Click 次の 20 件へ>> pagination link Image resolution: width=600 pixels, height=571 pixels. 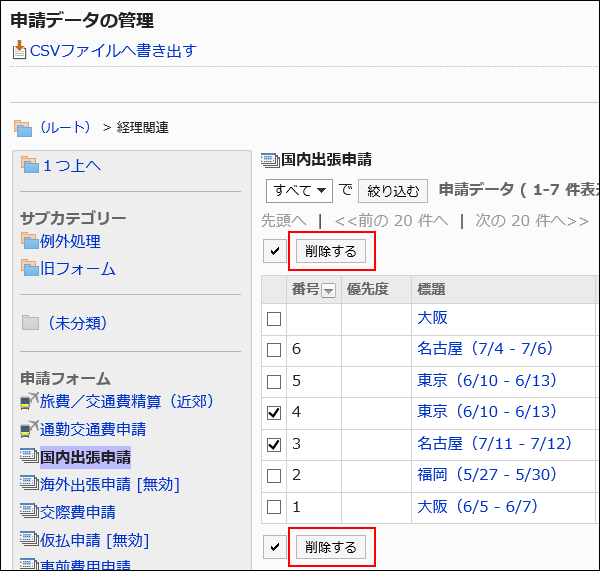532,220
